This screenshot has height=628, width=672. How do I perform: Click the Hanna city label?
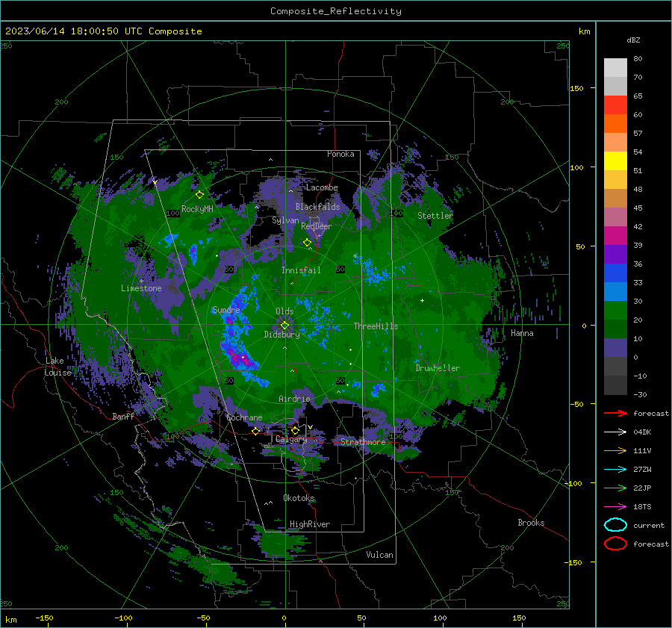522,333
